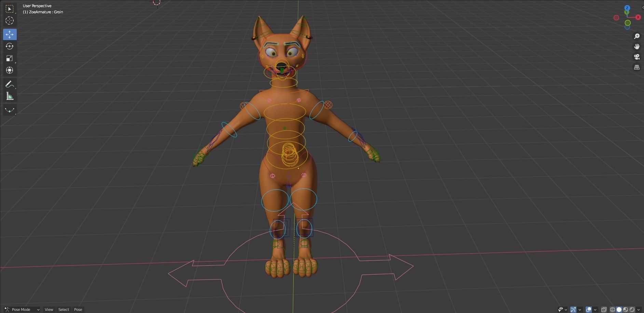Switch perspective/orthographic grid icon

[x=637, y=67]
